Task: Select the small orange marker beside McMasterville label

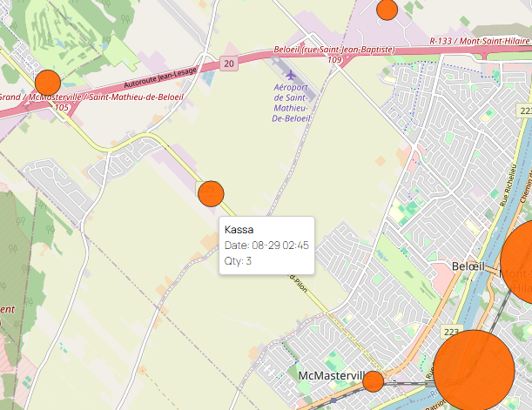Action: point(373,381)
